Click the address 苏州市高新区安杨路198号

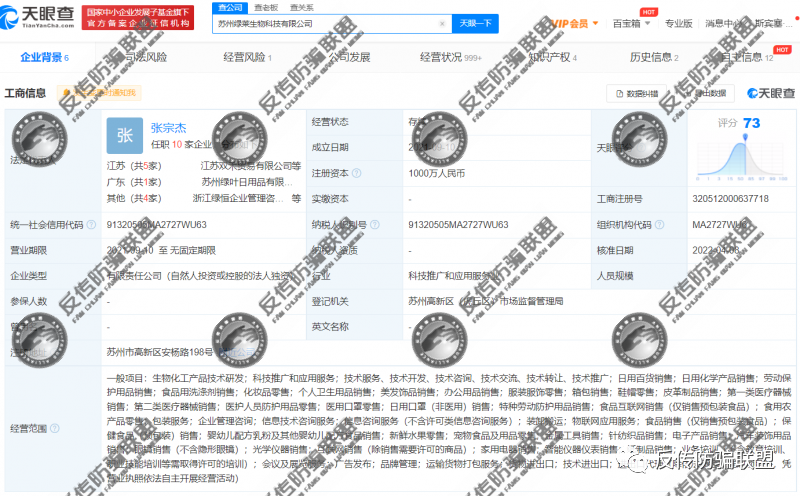pyautogui.click(x=160, y=352)
